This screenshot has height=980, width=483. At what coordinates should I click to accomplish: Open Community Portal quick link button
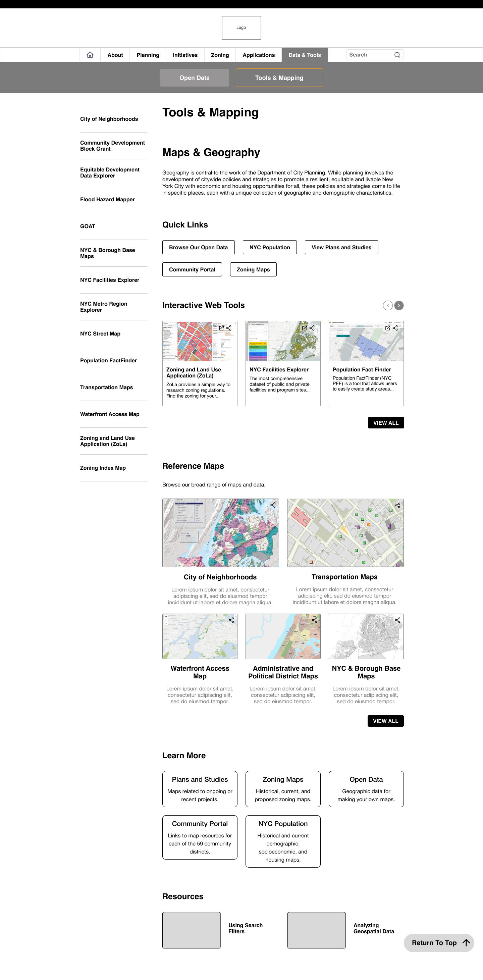tap(192, 269)
